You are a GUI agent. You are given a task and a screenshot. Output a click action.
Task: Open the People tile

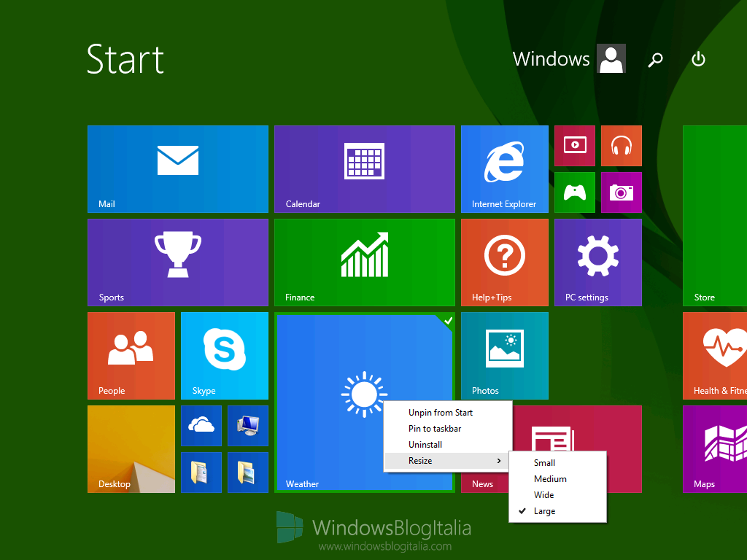(131, 356)
